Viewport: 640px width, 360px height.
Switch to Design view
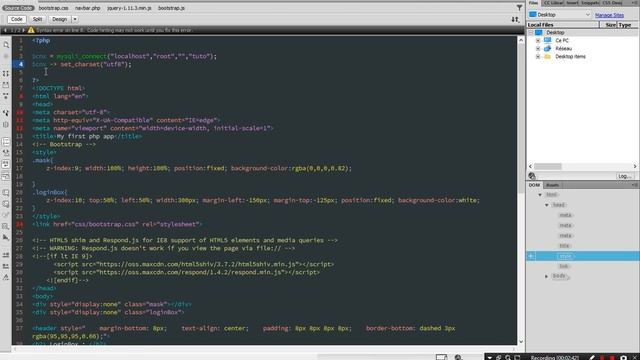[60, 19]
